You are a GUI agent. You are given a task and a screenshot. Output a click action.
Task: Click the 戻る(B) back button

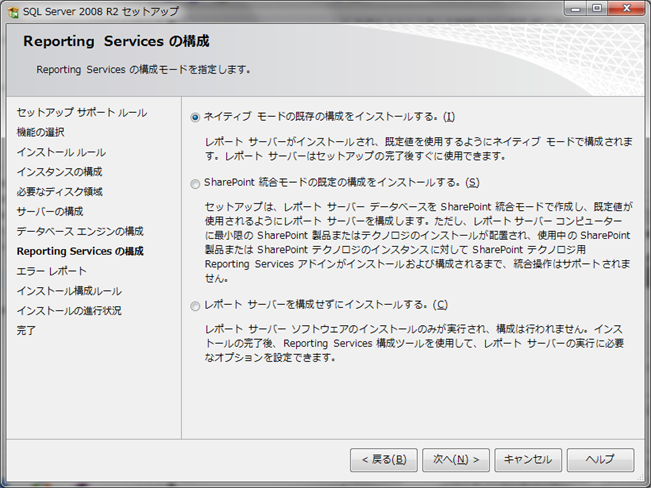click(x=384, y=460)
